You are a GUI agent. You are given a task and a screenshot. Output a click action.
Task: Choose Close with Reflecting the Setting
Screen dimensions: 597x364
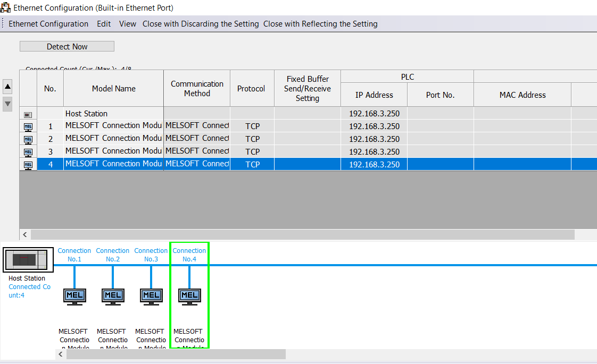tap(321, 24)
